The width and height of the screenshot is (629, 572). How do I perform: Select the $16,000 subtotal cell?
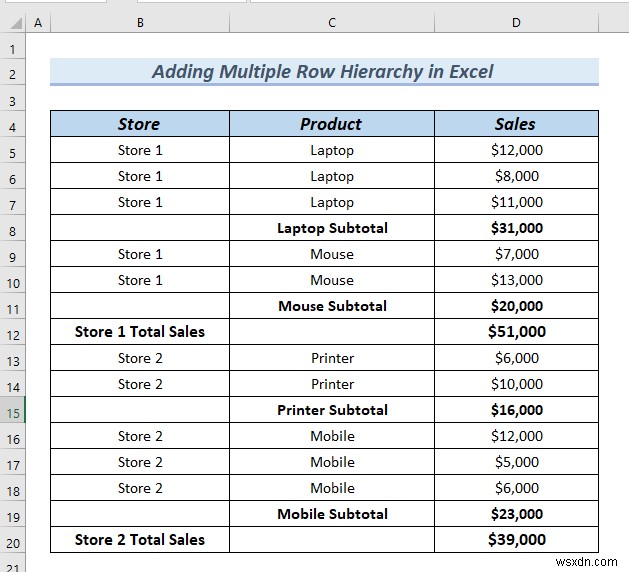pyautogui.click(x=516, y=410)
